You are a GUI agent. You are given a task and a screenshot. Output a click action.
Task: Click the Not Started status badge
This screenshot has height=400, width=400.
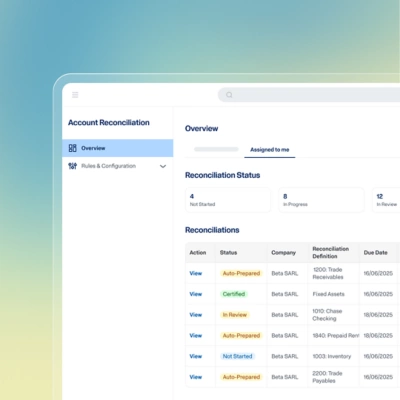pos(238,356)
